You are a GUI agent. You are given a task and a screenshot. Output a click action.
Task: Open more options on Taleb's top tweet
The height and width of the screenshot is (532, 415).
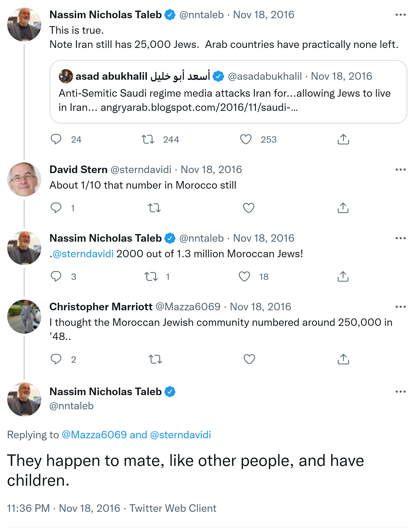tap(400, 15)
